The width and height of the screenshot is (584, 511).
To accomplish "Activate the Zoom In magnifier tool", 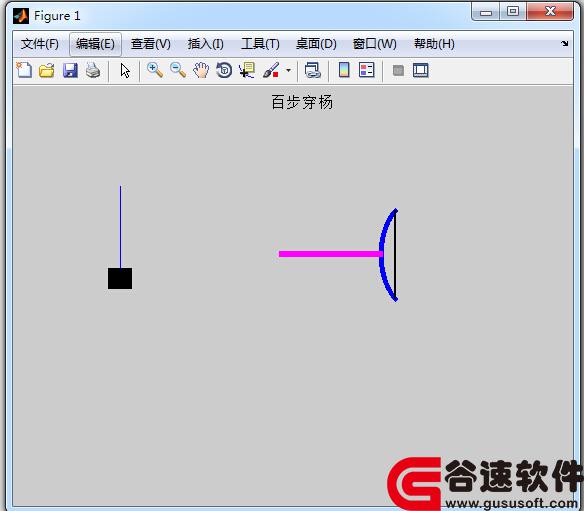I will pyautogui.click(x=155, y=70).
